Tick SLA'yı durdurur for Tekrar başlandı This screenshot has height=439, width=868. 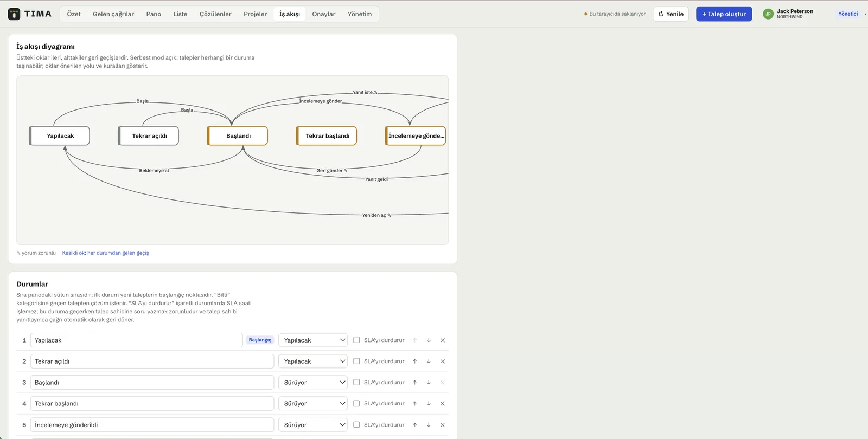pyautogui.click(x=356, y=404)
